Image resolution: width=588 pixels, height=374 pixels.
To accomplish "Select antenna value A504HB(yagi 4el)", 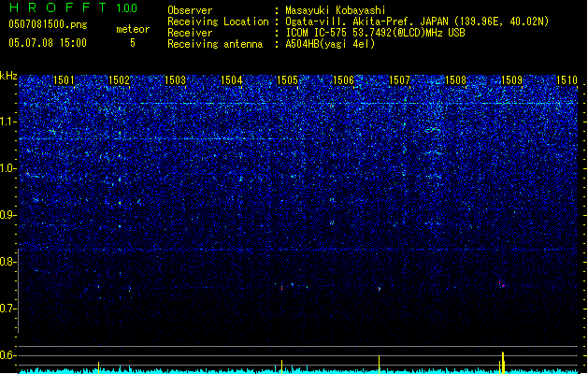I will pos(330,44).
